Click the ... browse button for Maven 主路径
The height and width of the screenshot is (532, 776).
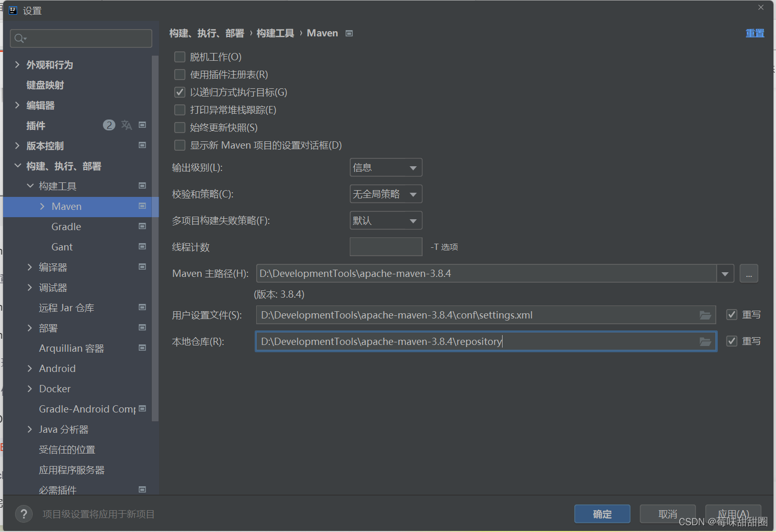point(748,273)
